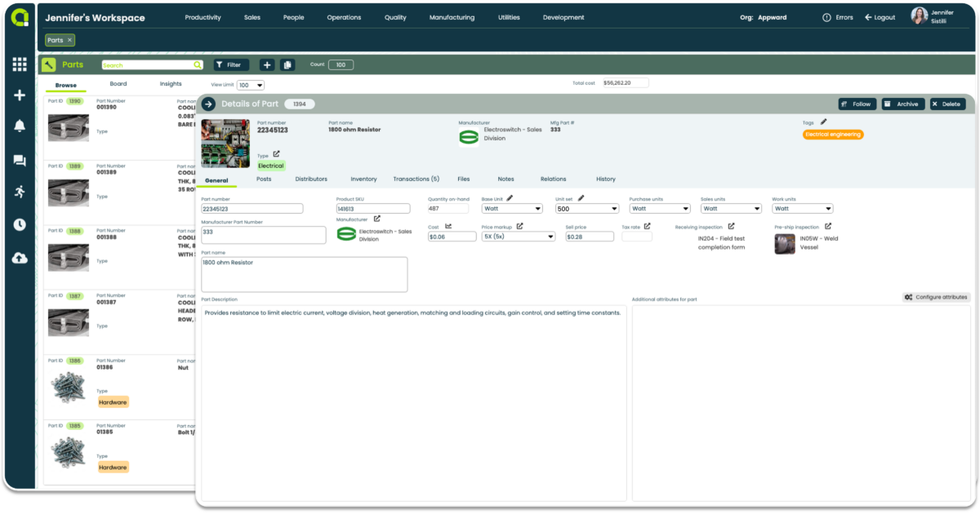Select the running person icon in sidebar
Image resolution: width=980 pixels, height=514 pixels.
point(18,193)
